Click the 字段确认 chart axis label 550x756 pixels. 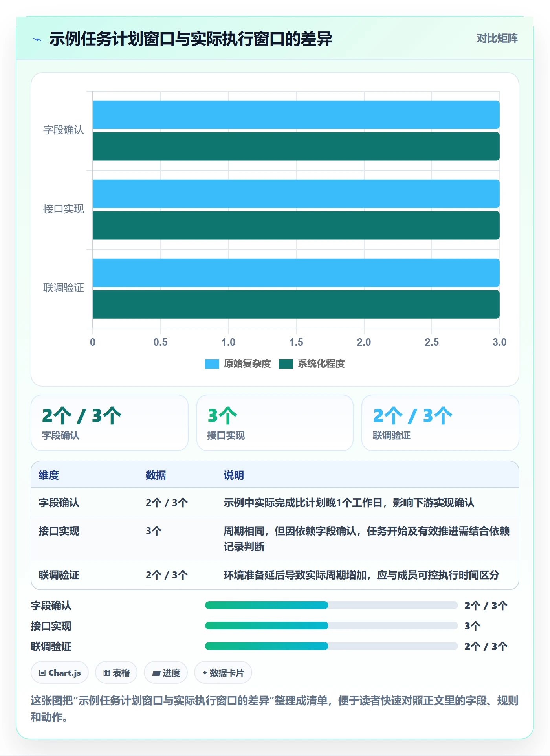point(64,130)
